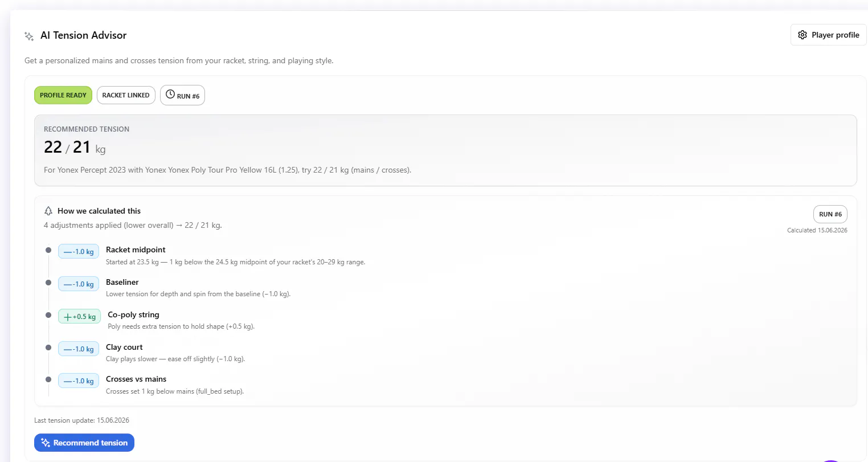Click the timeline dot next to Baseliner
This screenshot has width=868, height=462.
pyautogui.click(x=48, y=283)
